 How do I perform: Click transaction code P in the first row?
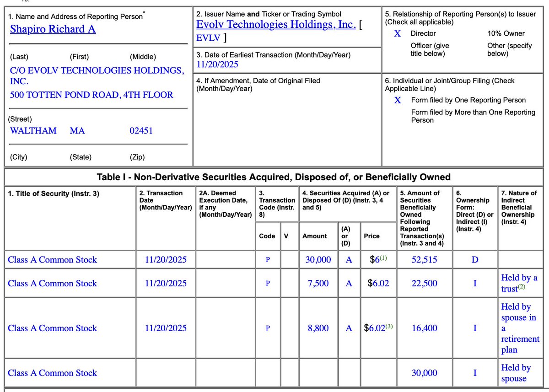268,260
